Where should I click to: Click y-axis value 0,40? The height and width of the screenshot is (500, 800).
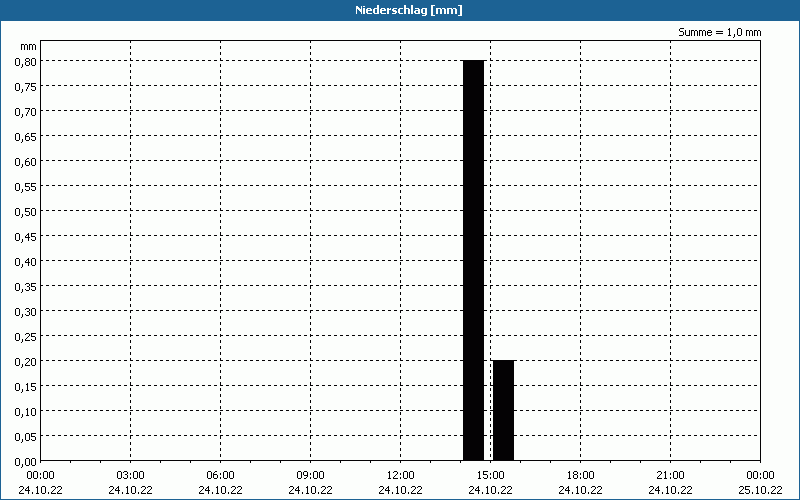26,262
